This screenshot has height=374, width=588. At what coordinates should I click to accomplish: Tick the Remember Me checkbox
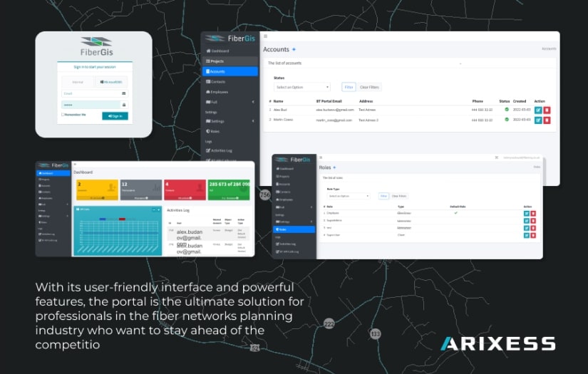63,115
